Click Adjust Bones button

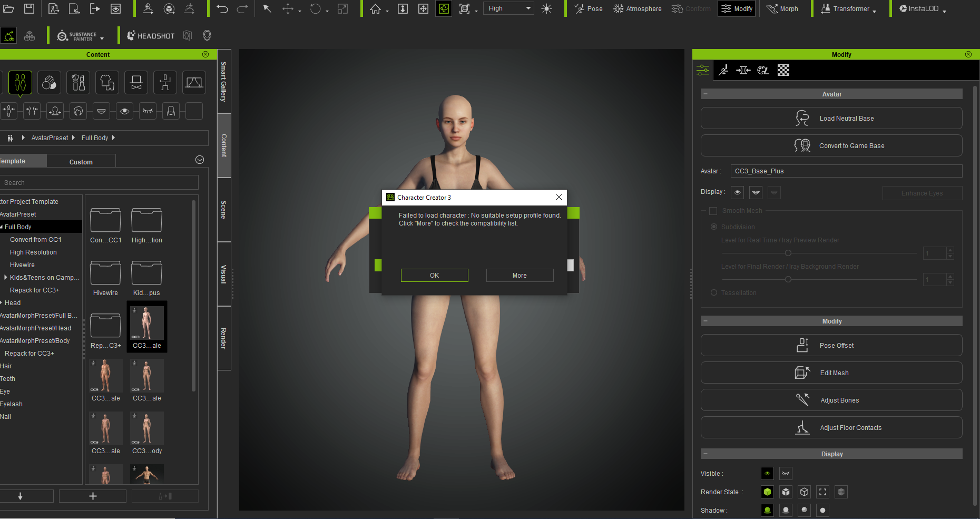(831, 400)
